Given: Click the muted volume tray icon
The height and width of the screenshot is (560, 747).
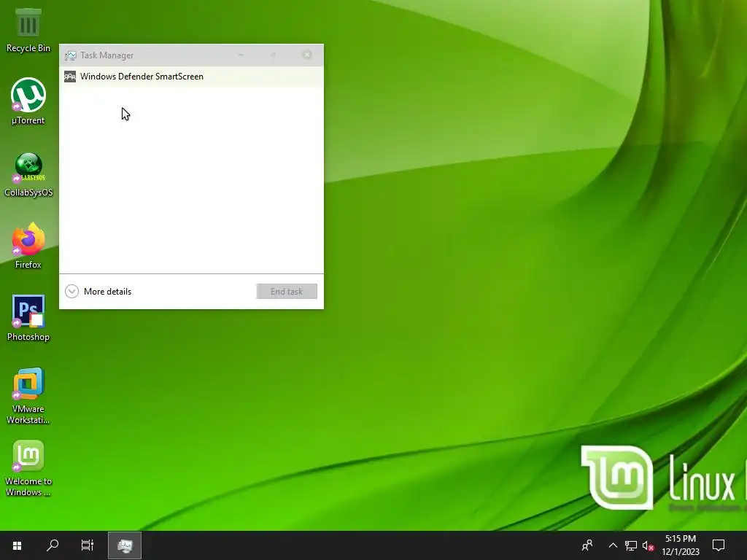Looking at the screenshot, I should 648,545.
